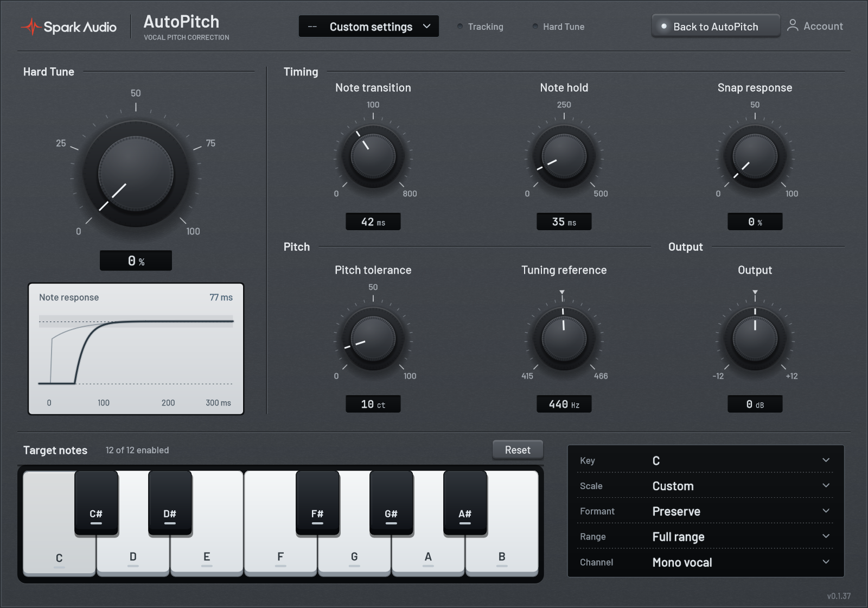Toggle the F# black key
Image resolution: width=868 pixels, height=608 pixels.
click(x=317, y=503)
